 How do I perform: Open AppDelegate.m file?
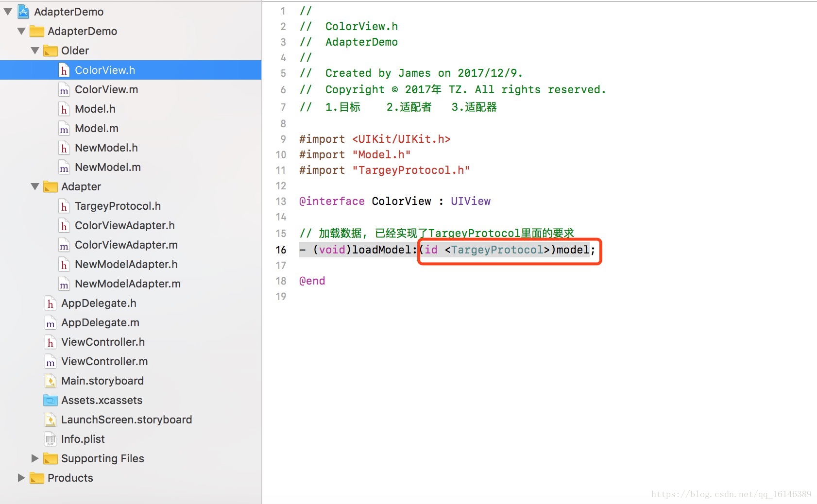click(x=100, y=322)
